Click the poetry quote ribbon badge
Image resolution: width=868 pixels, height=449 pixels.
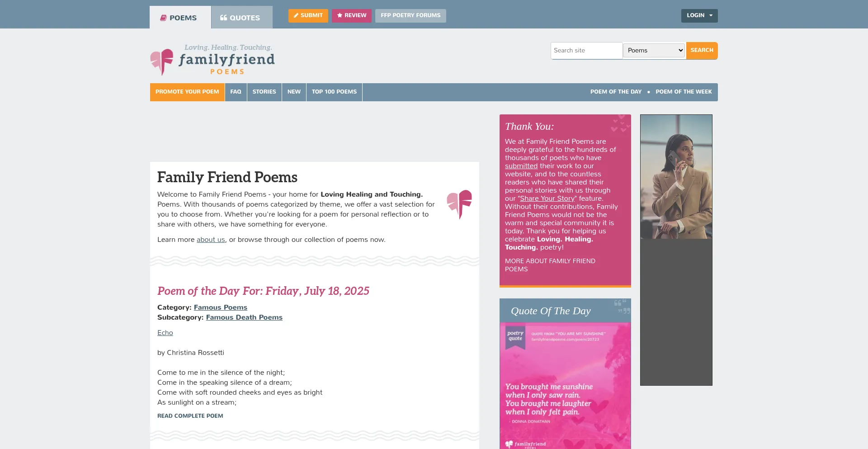click(515, 336)
